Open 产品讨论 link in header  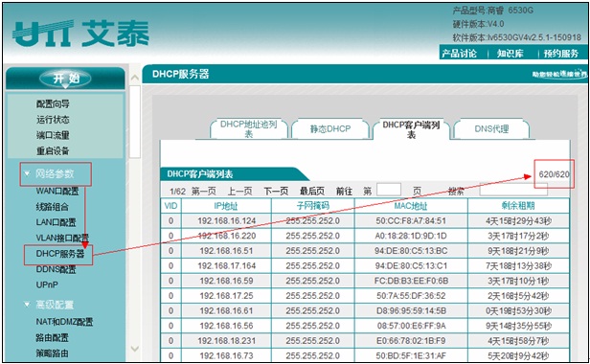tap(459, 54)
